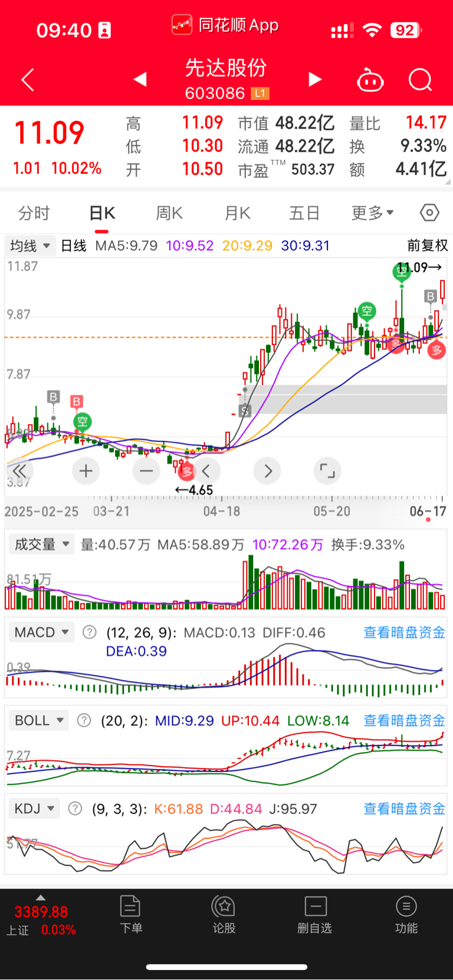Select the 日K tab
Viewport: 453px width, 980px height.
point(102,213)
